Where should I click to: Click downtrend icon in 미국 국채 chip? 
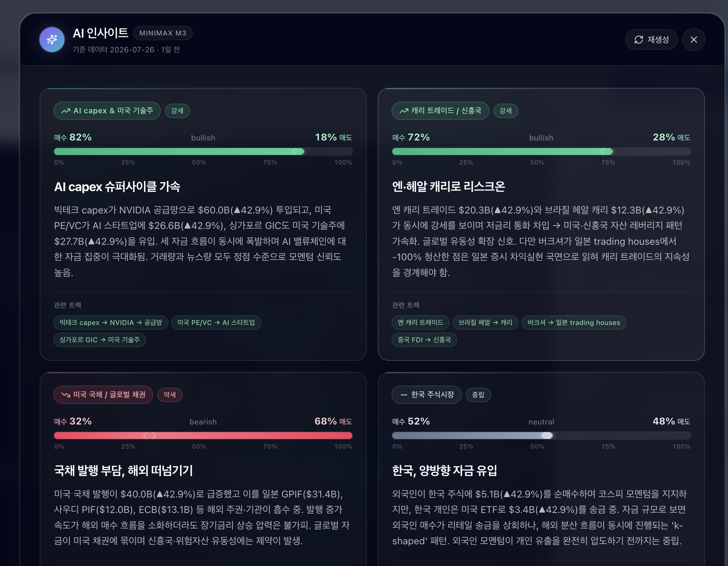coord(66,395)
